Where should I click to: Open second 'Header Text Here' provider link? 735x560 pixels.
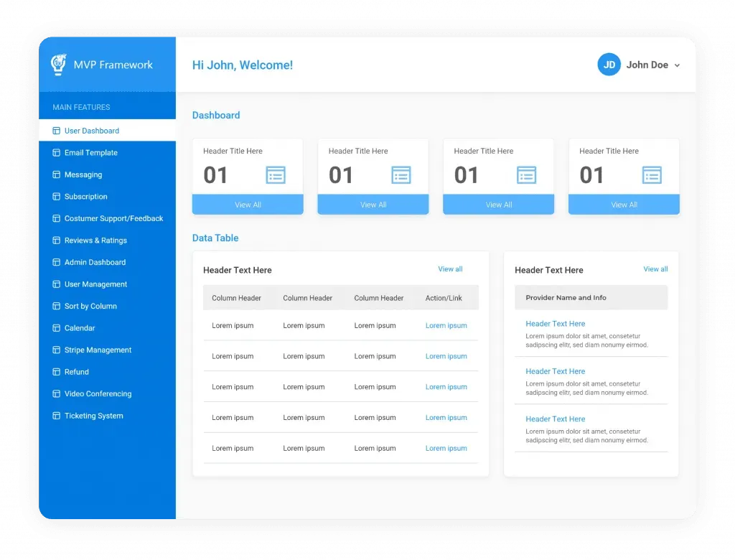pyautogui.click(x=555, y=371)
